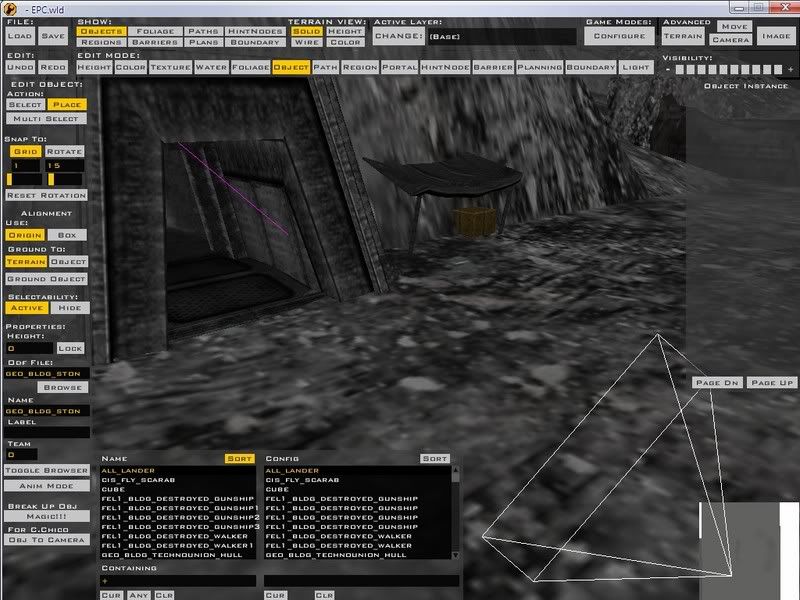Switch to Foliage edit mode
The image size is (800, 600).
(251, 67)
